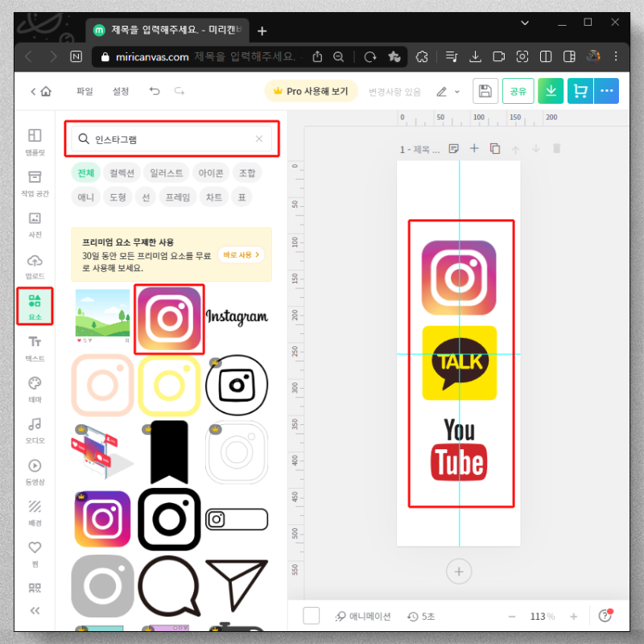Duplicate the page with copy icon
The height and width of the screenshot is (644, 644).
pos(495,148)
